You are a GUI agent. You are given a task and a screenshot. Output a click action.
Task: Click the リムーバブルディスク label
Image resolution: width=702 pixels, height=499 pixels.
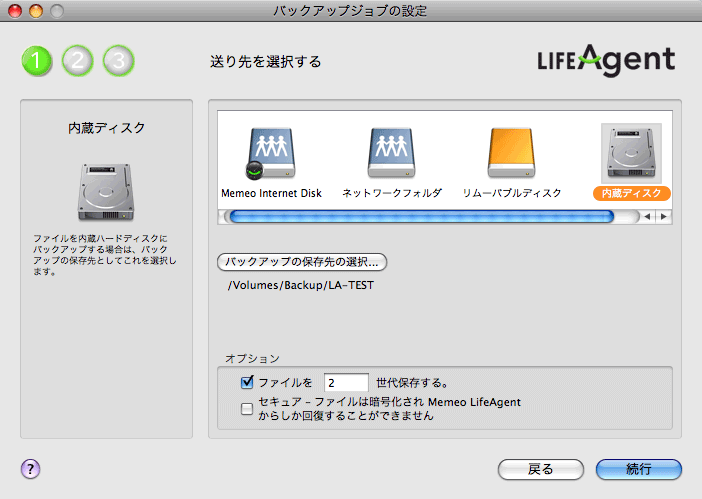click(x=512, y=193)
